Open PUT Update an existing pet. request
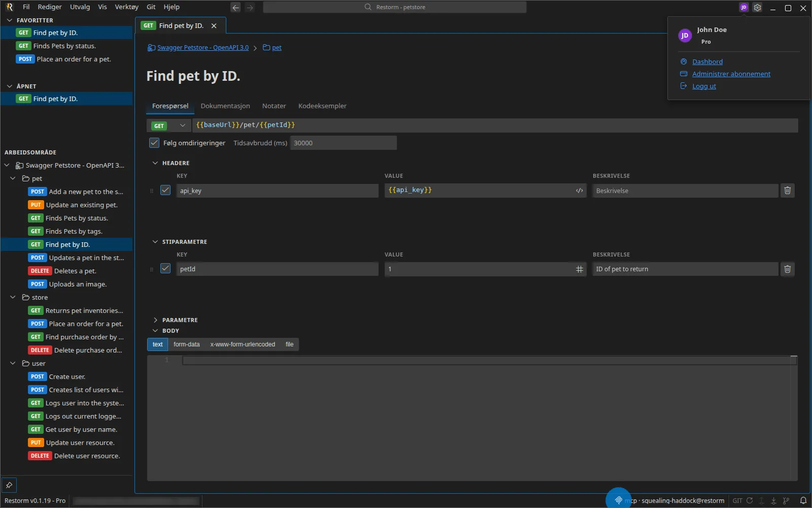 [x=66, y=205]
